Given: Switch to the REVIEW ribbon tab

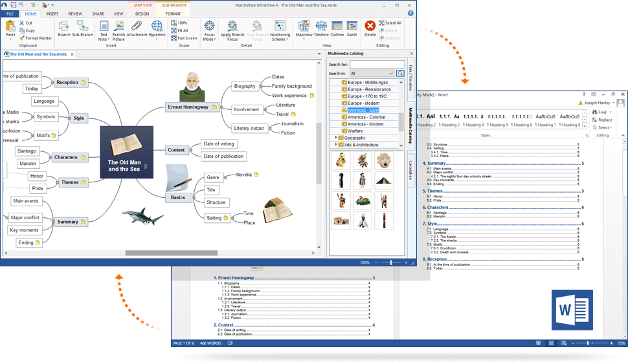Looking at the screenshot, I should click(75, 14).
